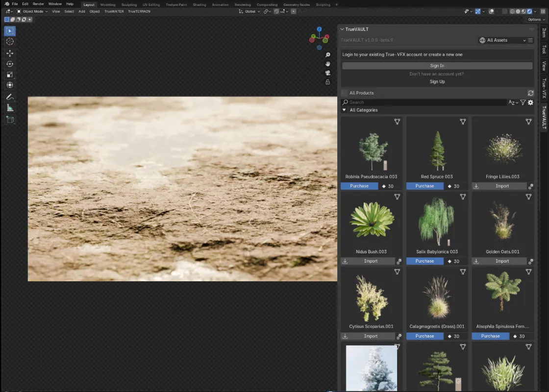Collapse the All Categories expander
Image resolution: width=549 pixels, height=392 pixels.
344,110
